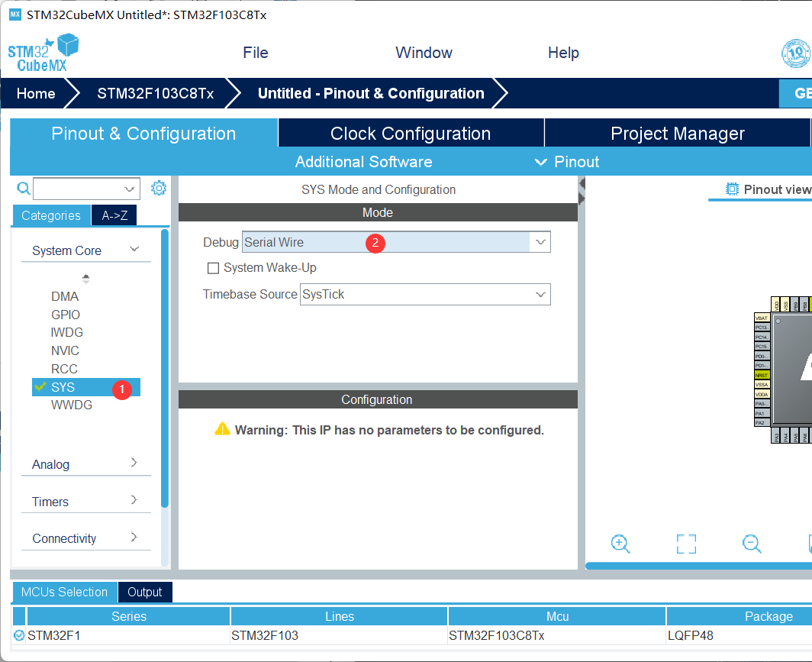Open the Output tab
The height and width of the screenshot is (662, 812).
[145, 592]
